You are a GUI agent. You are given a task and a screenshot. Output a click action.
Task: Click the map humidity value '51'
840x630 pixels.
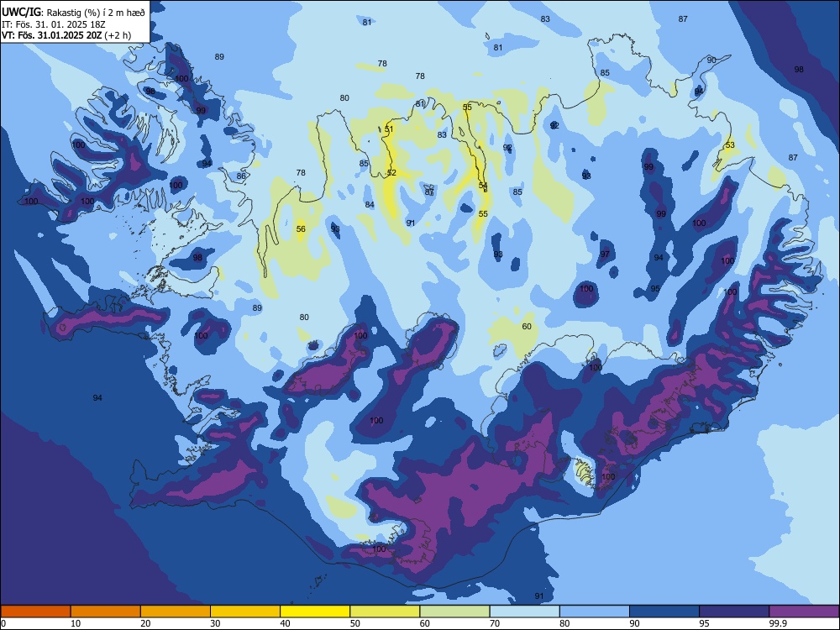389,129
